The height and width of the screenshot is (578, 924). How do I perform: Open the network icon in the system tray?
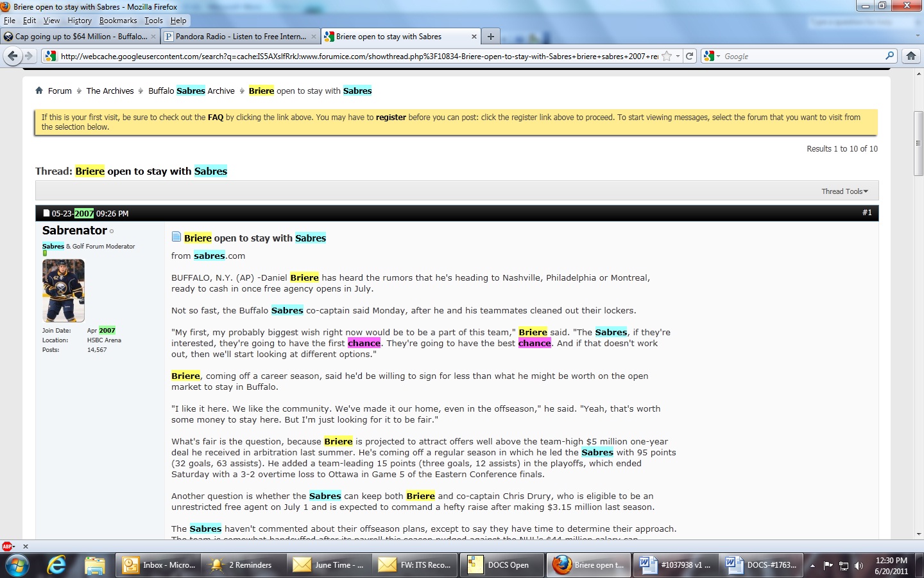click(844, 565)
